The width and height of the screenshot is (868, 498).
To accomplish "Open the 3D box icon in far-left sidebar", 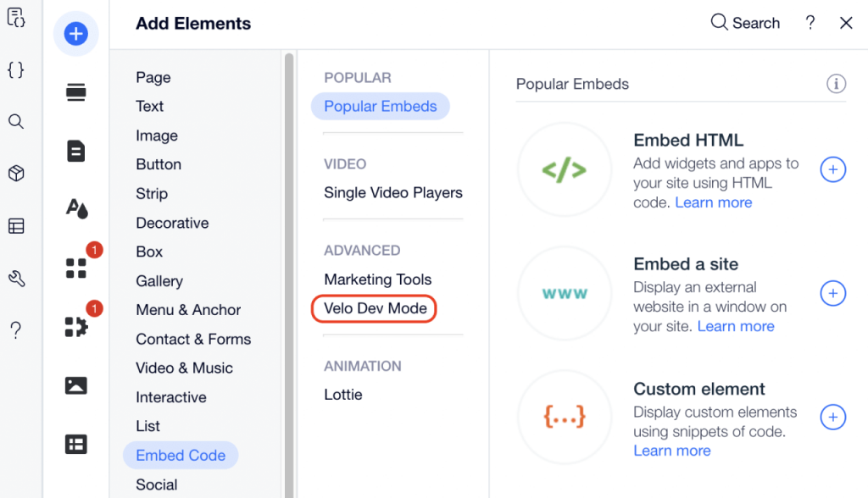I will [15, 173].
